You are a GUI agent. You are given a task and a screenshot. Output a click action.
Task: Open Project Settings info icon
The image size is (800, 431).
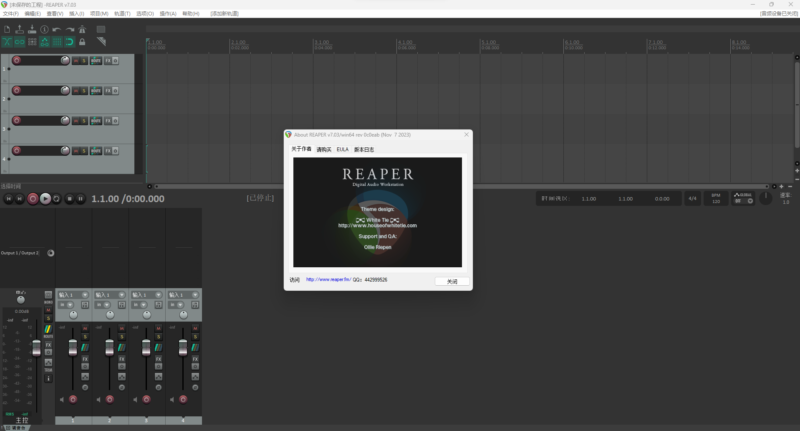45,29
